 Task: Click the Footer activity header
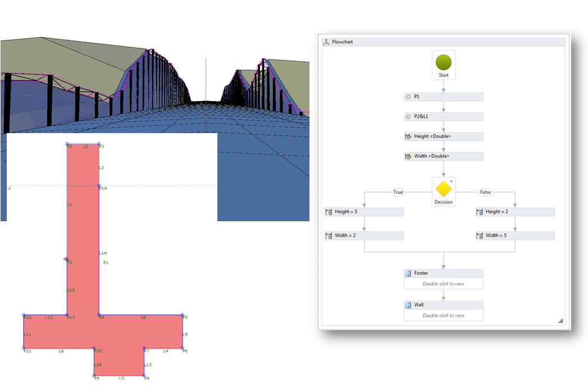[444, 273]
